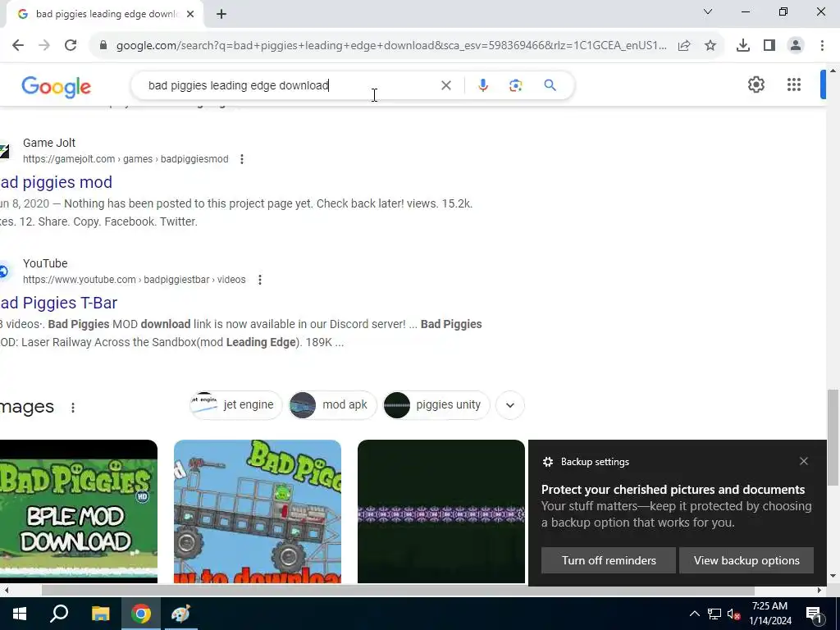This screenshot has width=840, height=630.
Task: Click the muted volume tray icon
Action: tap(733, 614)
